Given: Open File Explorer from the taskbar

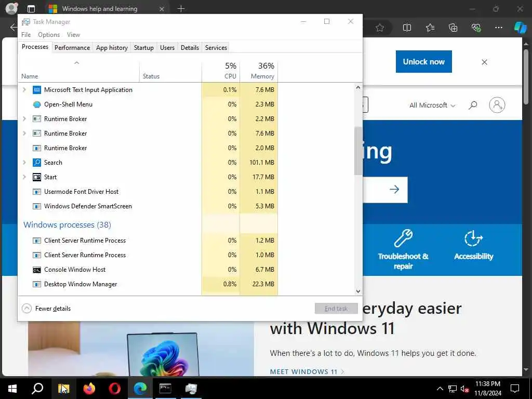Looking at the screenshot, I should [63, 389].
